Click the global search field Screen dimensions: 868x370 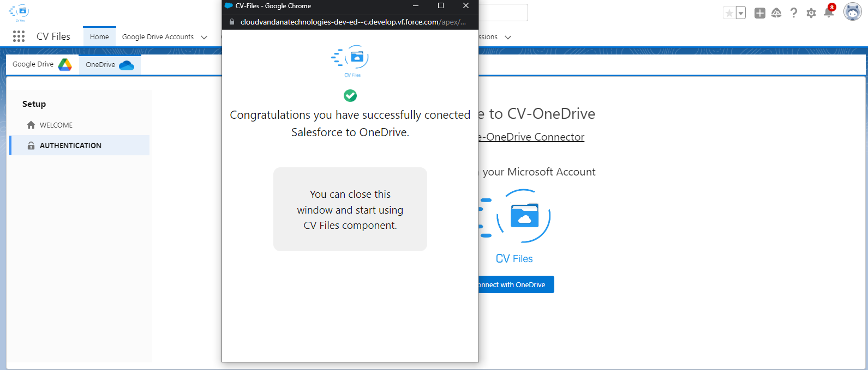[503, 13]
